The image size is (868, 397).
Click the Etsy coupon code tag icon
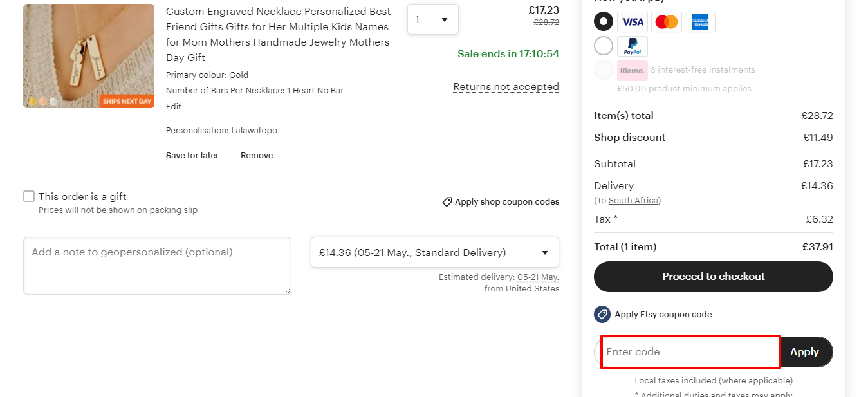(602, 315)
